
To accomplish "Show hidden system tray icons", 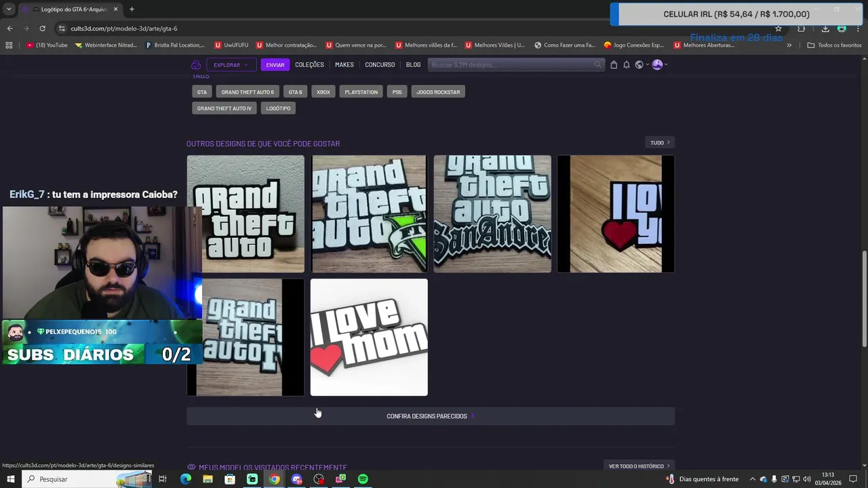I will 752,479.
